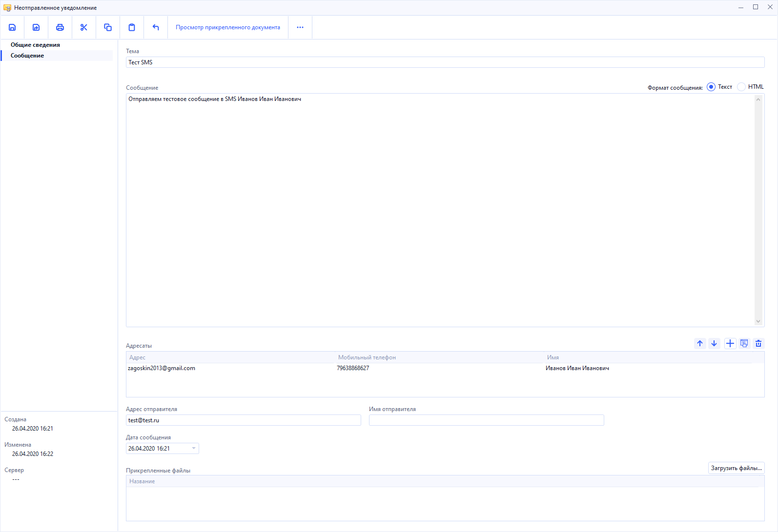The height and width of the screenshot is (532, 778).
Task: Move recipient down with arrow icon
Action: pyautogui.click(x=714, y=343)
